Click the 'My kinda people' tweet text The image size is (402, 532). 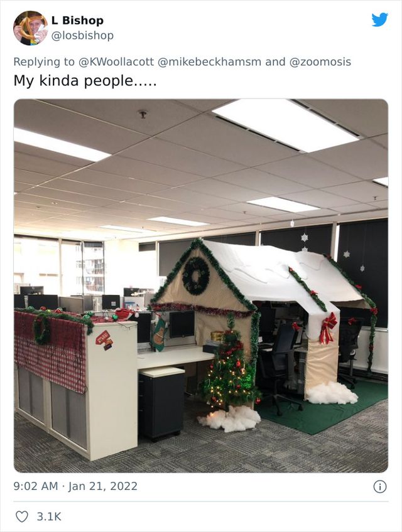point(85,81)
